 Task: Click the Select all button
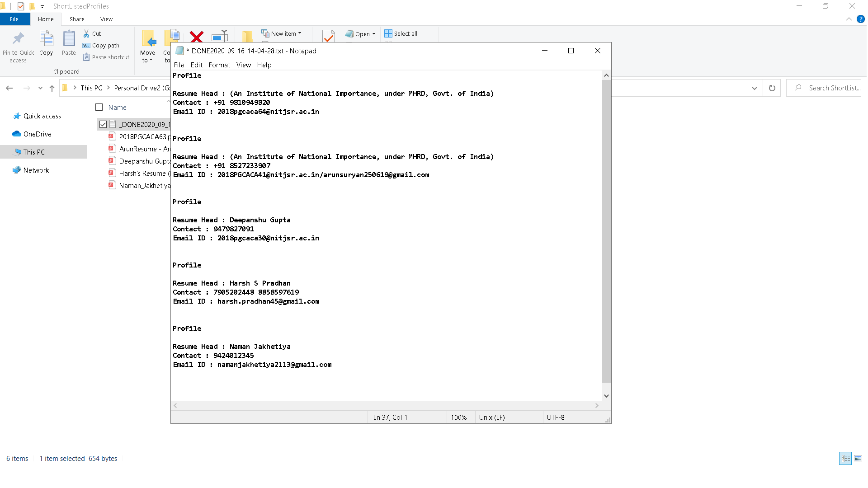(x=401, y=33)
